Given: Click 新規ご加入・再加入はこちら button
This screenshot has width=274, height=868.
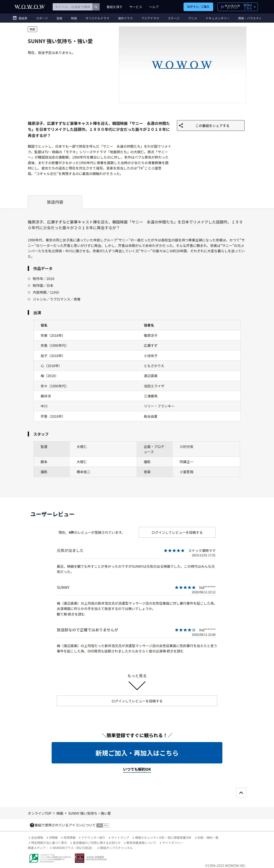Looking at the screenshot, I should pyautogui.click(x=137, y=753).
